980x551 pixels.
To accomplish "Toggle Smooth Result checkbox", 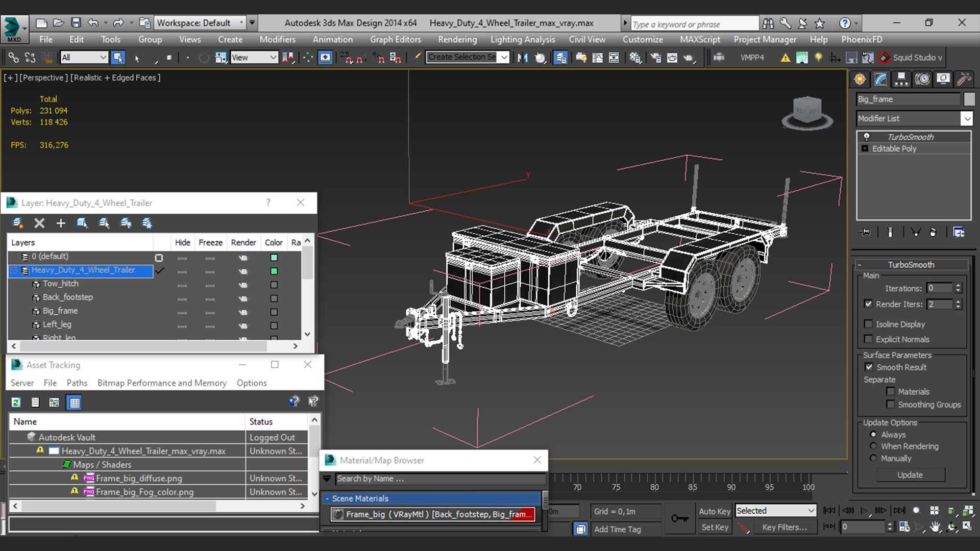I will click(869, 367).
